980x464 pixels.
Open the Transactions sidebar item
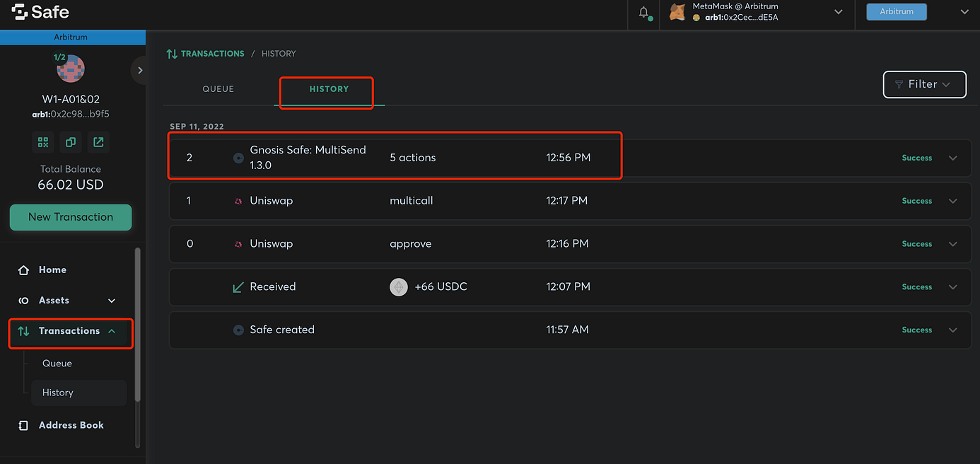coord(70,331)
